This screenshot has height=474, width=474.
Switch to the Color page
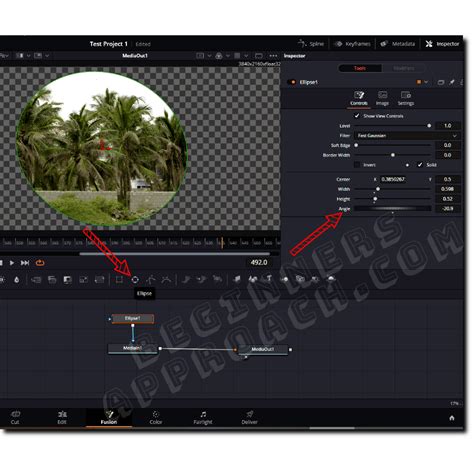point(156,417)
